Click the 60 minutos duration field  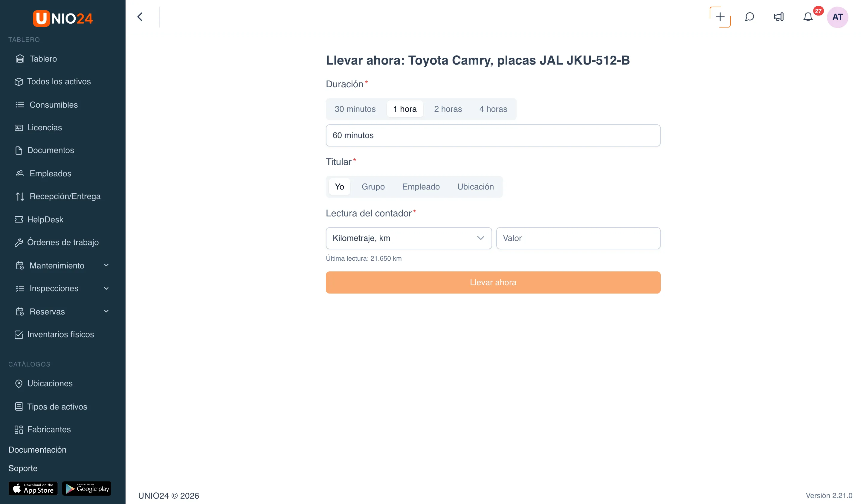(x=493, y=135)
